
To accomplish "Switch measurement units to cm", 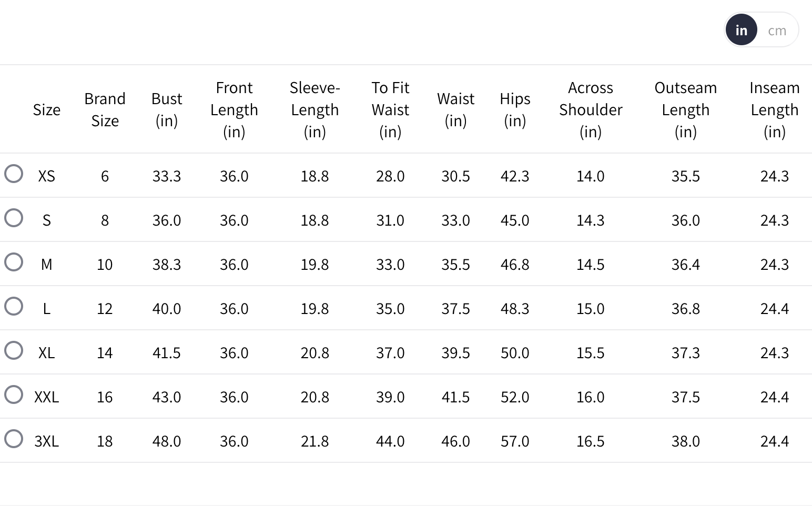I will (777, 31).
